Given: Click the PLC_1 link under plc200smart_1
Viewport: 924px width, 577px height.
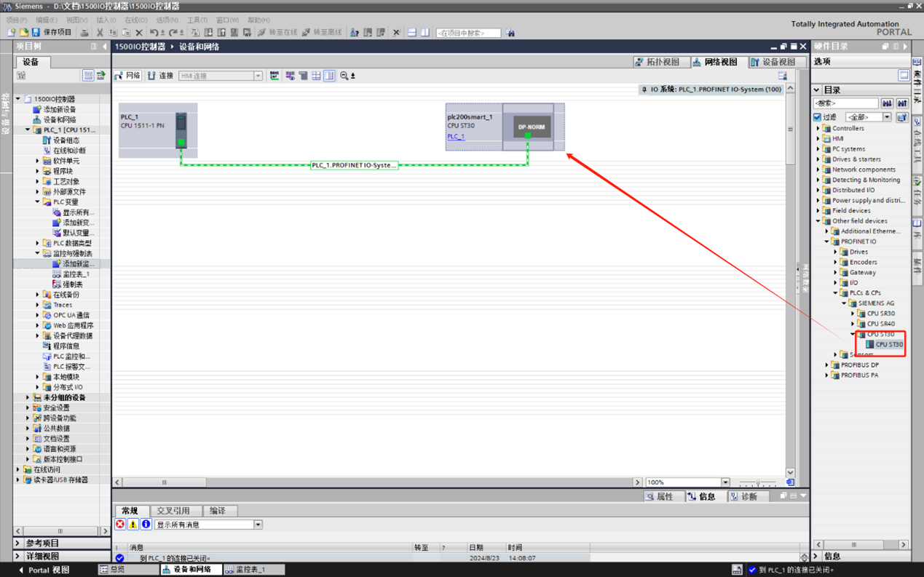Looking at the screenshot, I should [456, 137].
